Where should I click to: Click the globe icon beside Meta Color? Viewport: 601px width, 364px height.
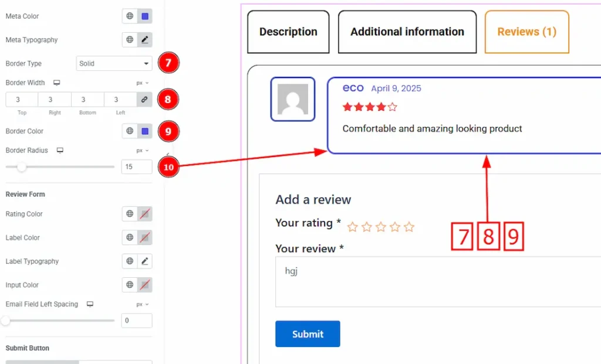[x=130, y=16]
